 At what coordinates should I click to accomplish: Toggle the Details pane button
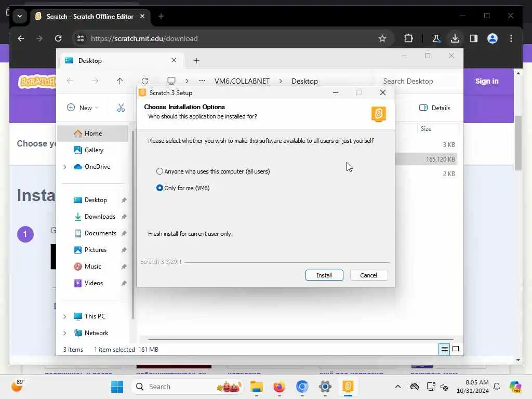[x=435, y=108]
